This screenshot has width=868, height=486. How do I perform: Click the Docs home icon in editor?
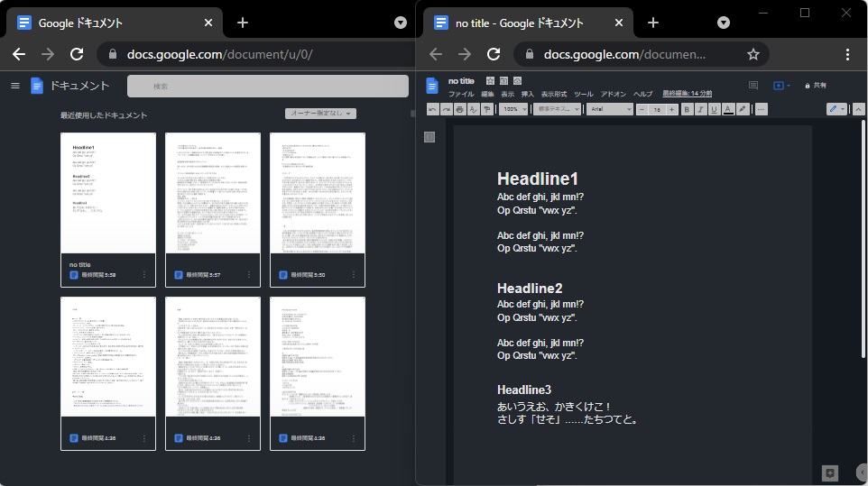tap(432, 86)
